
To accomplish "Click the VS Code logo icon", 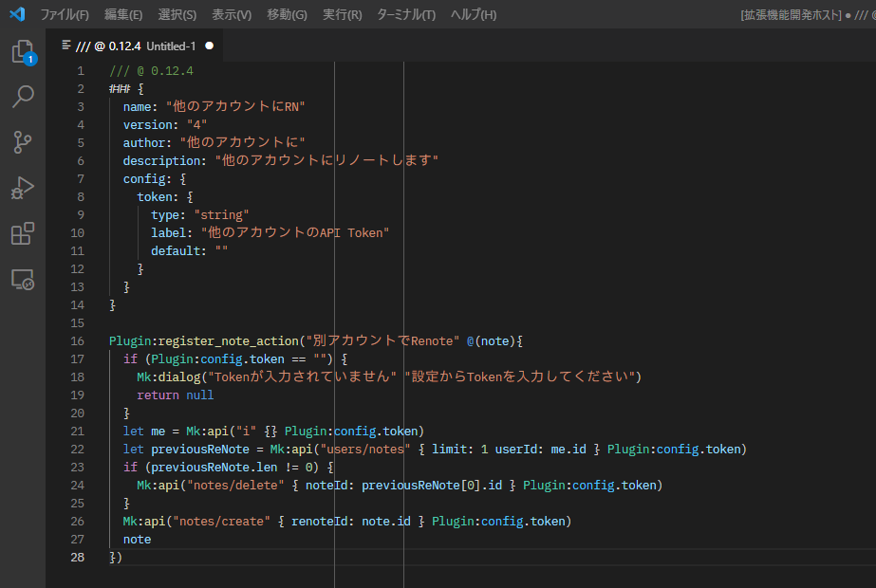I will (x=16, y=14).
